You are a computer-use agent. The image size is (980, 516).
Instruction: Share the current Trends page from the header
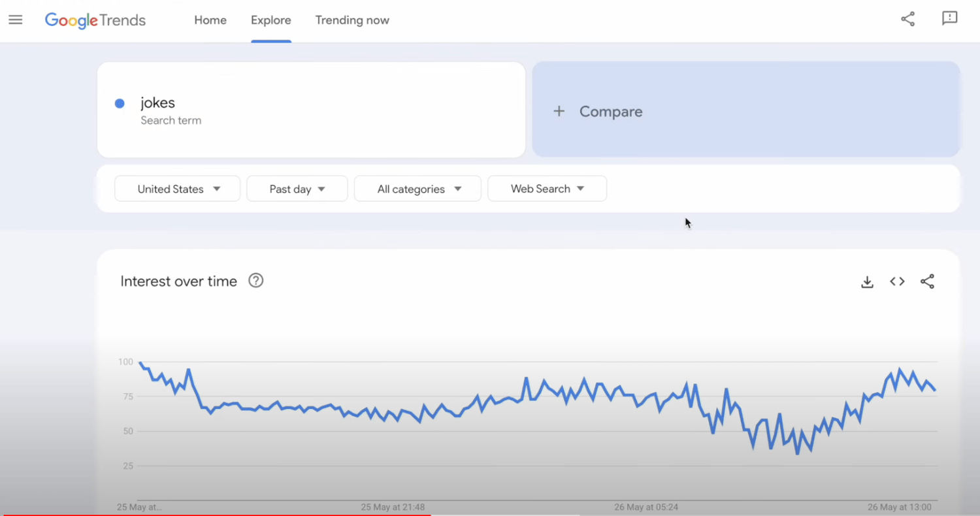(x=907, y=19)
